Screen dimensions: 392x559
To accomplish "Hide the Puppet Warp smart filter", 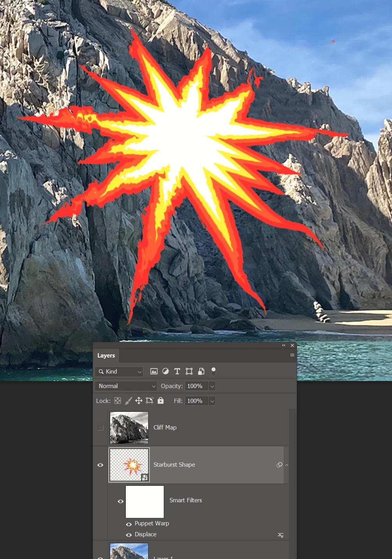I will 129,524.
